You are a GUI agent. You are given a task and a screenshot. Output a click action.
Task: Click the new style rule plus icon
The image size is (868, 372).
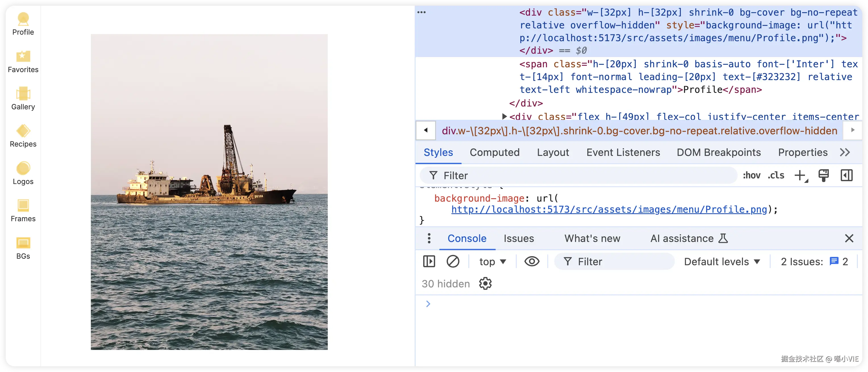tap(800, 175)
